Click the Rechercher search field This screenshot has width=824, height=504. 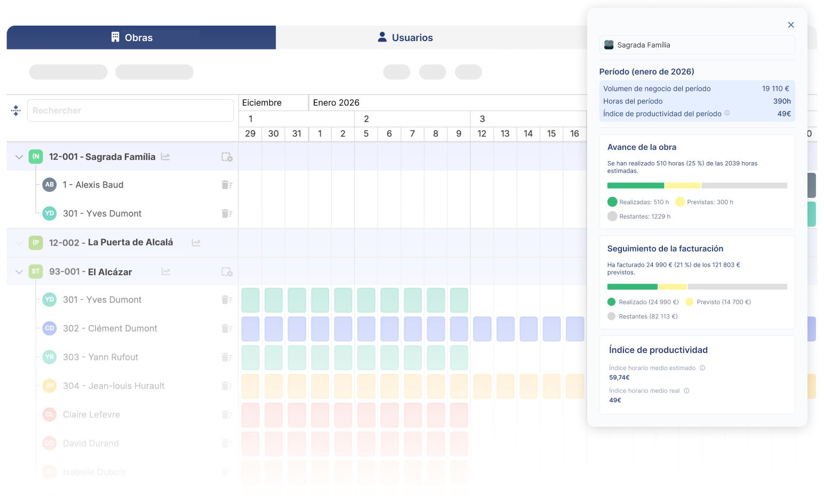130,110
